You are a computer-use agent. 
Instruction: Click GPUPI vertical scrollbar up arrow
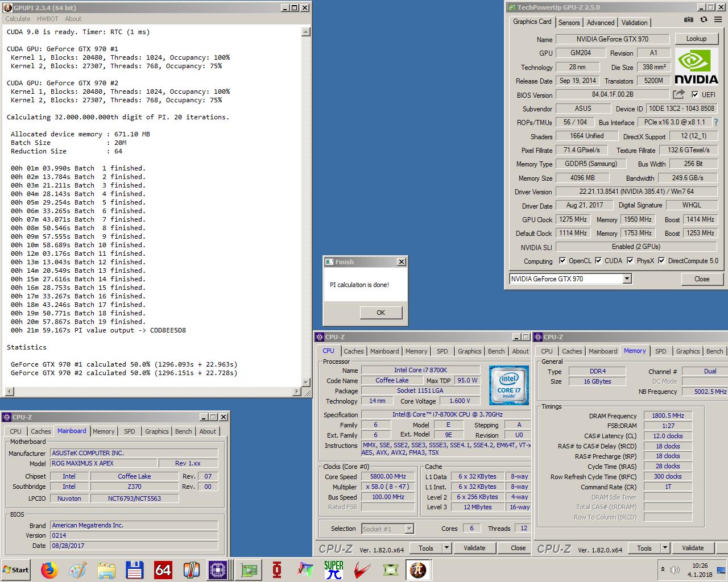[306, 32]
